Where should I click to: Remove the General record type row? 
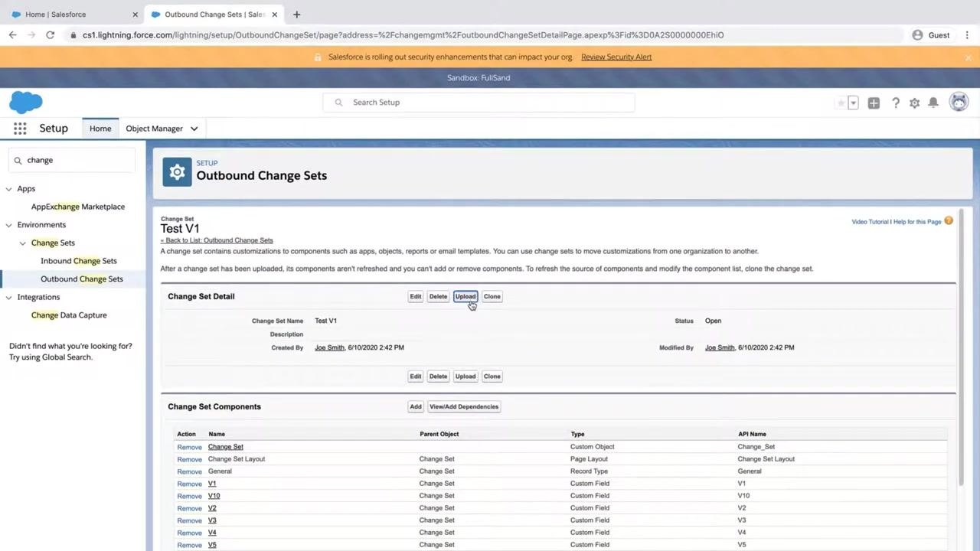click(x=189, y=471)
